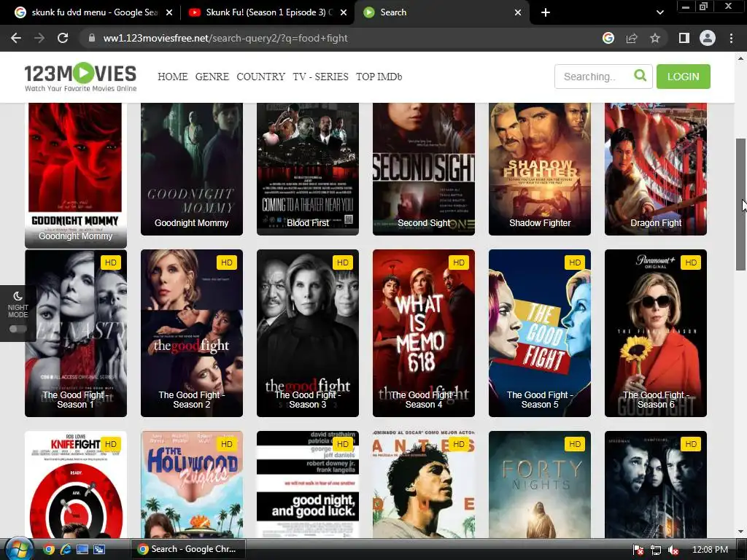747x560 pixels.
Task: Bookmark this page with the star
Action: tap(655, 38)
